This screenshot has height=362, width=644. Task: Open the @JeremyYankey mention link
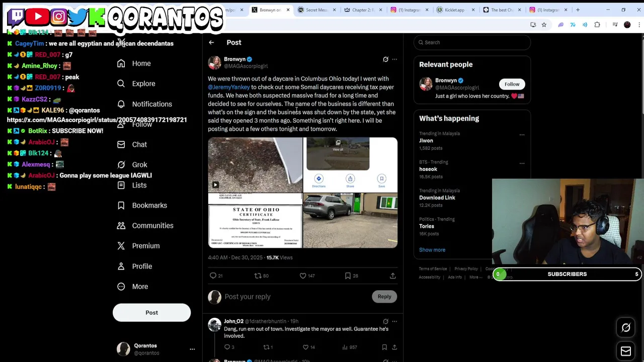tap(229, 87)
